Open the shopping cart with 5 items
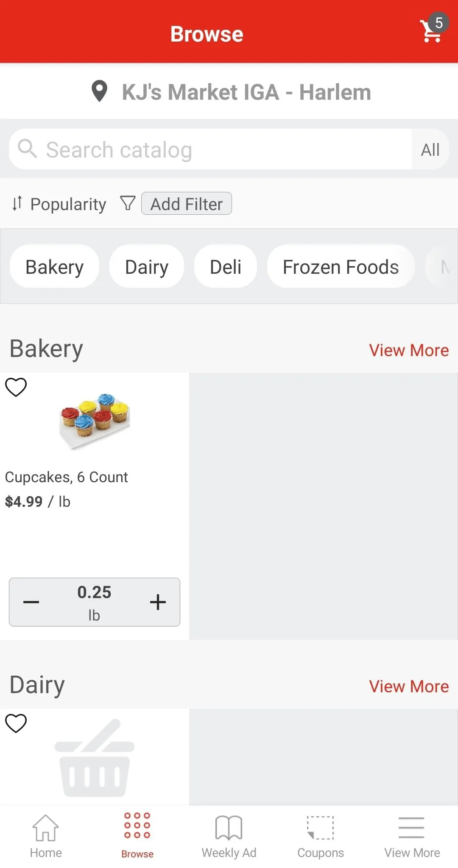The image size is (458, 868). [432, 31]
